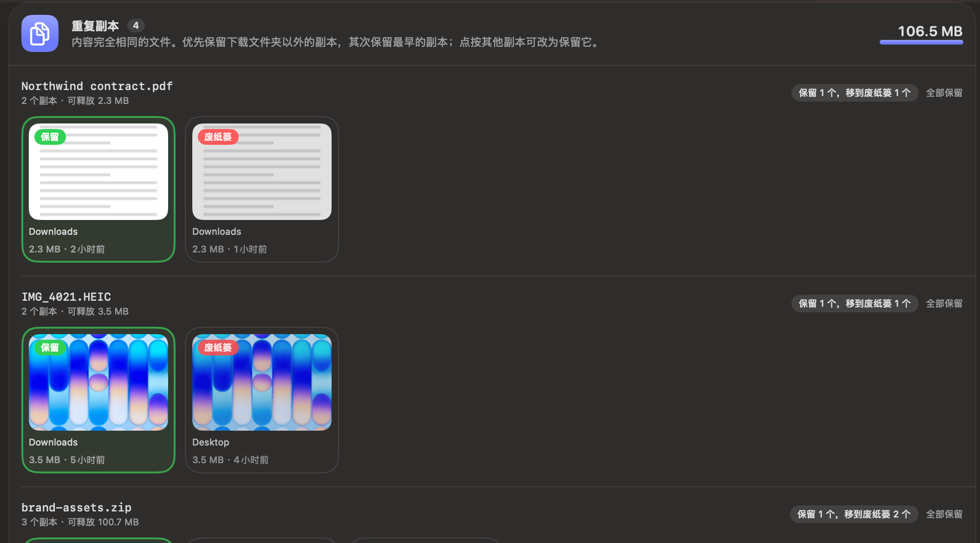Viewport: 980px width, 543px height.
Task: Click red 废纸篓 badge on Northwind contract copy
Action: click(218, 137)
